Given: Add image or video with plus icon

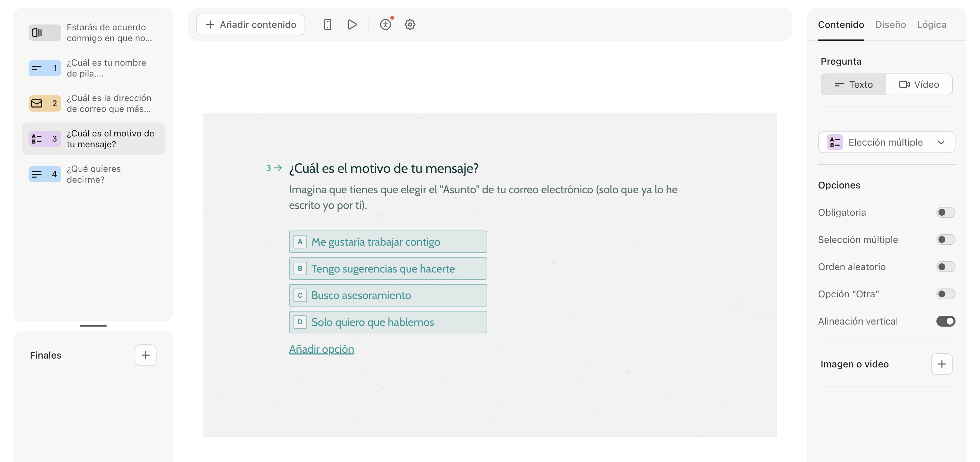Looking at the screenshot, I should (941, 364).
